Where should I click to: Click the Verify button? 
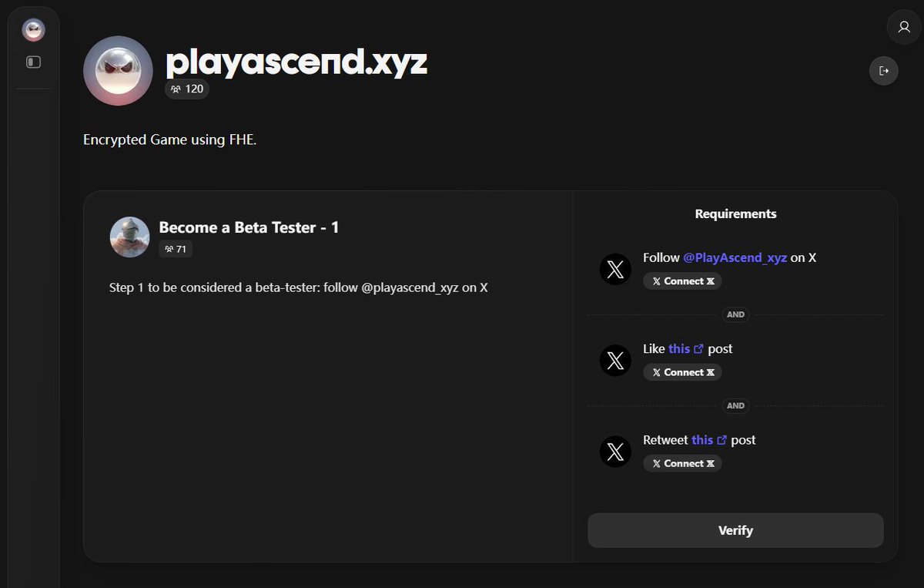(x=735, y=530)
